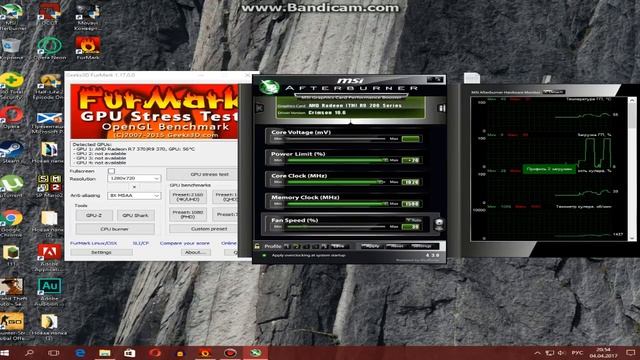Open the Recycle Bin desktop icon
The height and width of the screenshot is (360, 640).
coord(11,48)
